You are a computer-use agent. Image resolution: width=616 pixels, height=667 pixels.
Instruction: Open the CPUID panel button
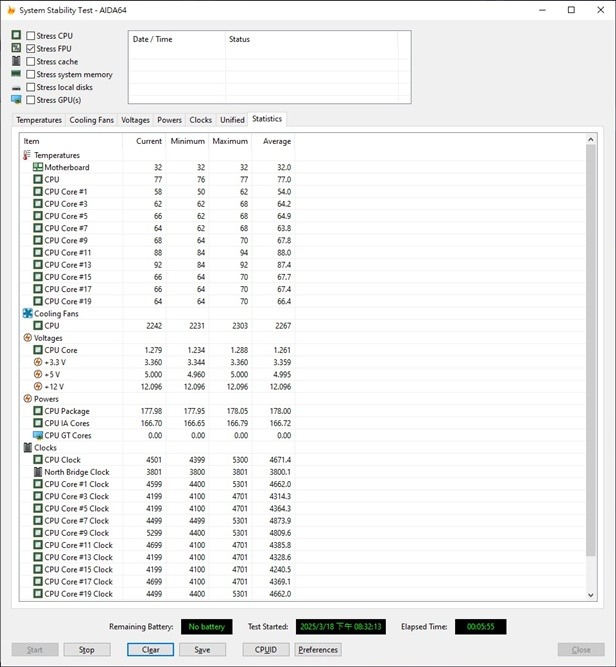pyautogui.click(x=266, y=650)
